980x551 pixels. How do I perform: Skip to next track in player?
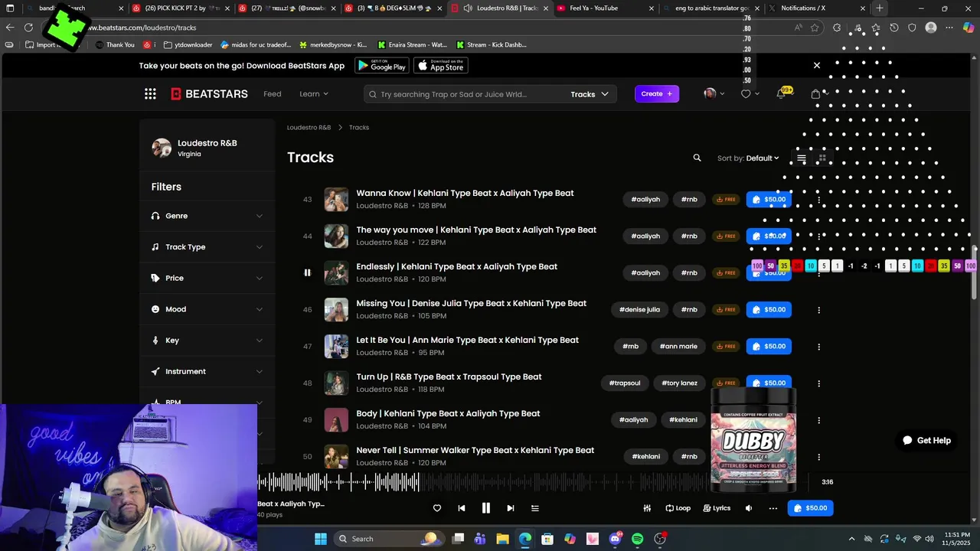click(x=510, y=508)
